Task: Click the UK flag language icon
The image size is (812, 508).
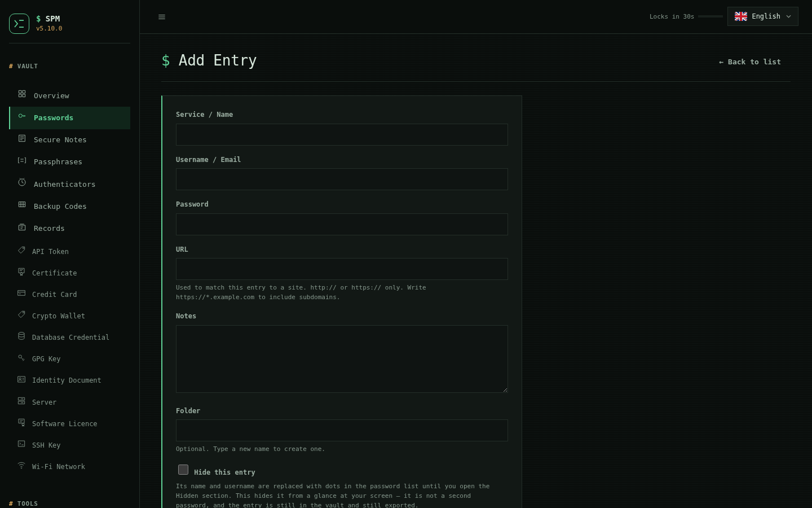Action: click(741, 16)
